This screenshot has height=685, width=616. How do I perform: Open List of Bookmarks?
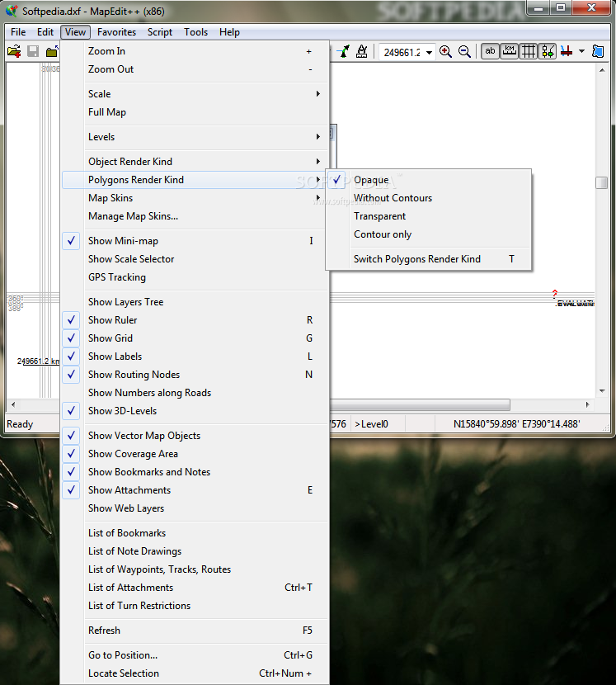pyautogui.click(x=195, y=533)
